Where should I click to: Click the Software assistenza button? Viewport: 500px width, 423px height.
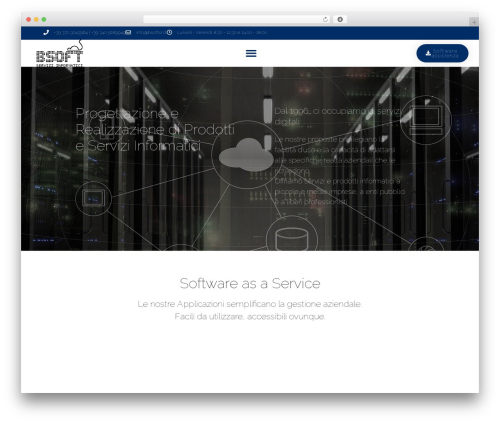[x=442, y=53]
